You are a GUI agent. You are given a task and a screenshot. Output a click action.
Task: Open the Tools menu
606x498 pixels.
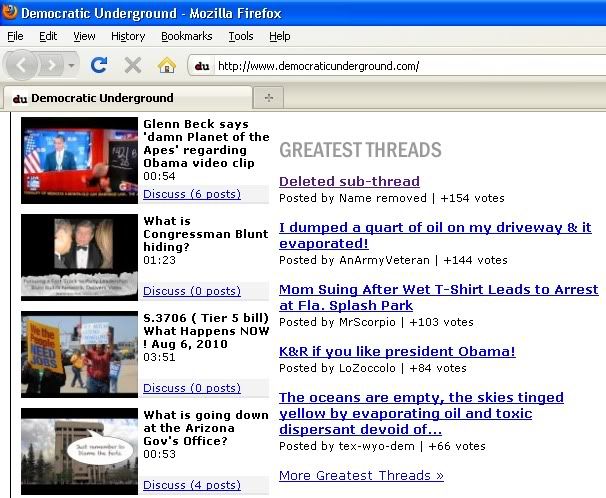[241, 36]
